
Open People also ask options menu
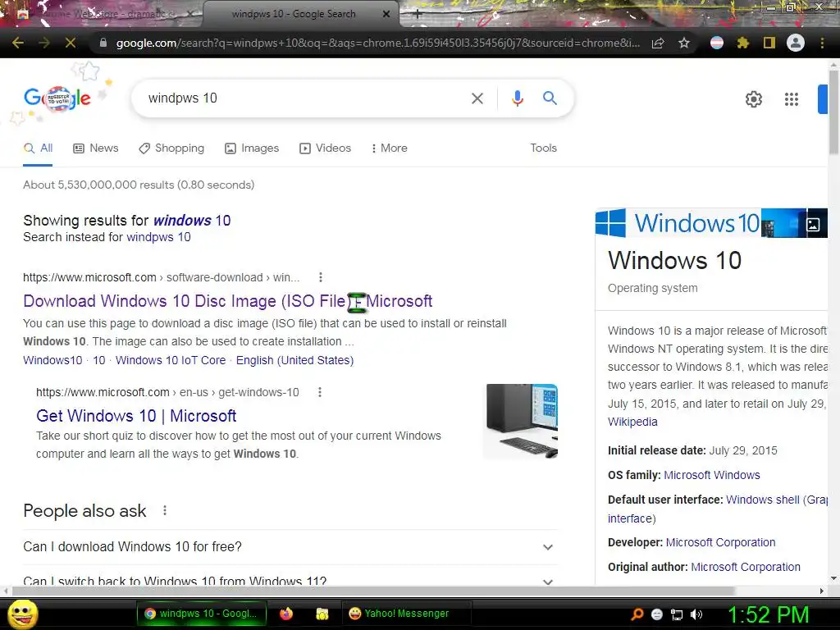tap(165, 510)
